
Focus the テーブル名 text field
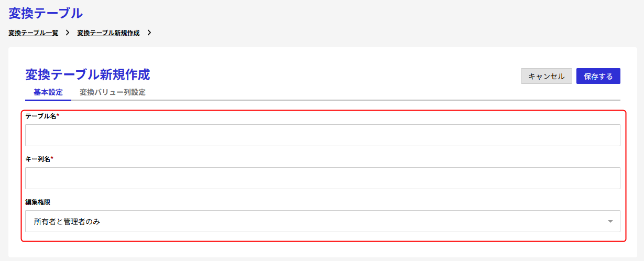pyautogui.click(x=322, y=135)
